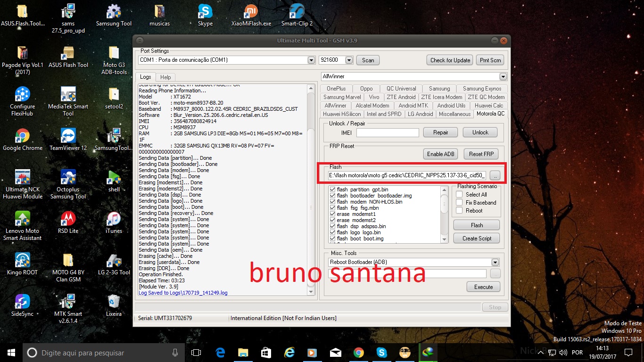Open Smart-Clip 2 desktop shortcut
Screen dimensions: 644x362
[297, 15]
